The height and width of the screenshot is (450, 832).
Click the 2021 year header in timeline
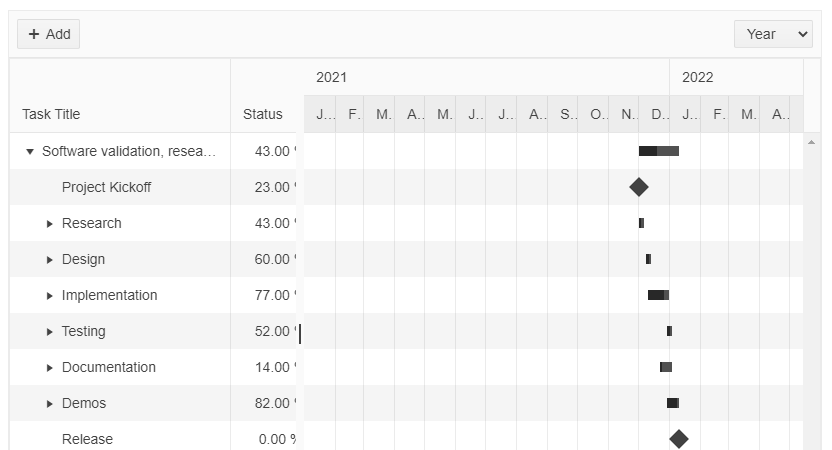pyautogui.click(x=331, y=77)
